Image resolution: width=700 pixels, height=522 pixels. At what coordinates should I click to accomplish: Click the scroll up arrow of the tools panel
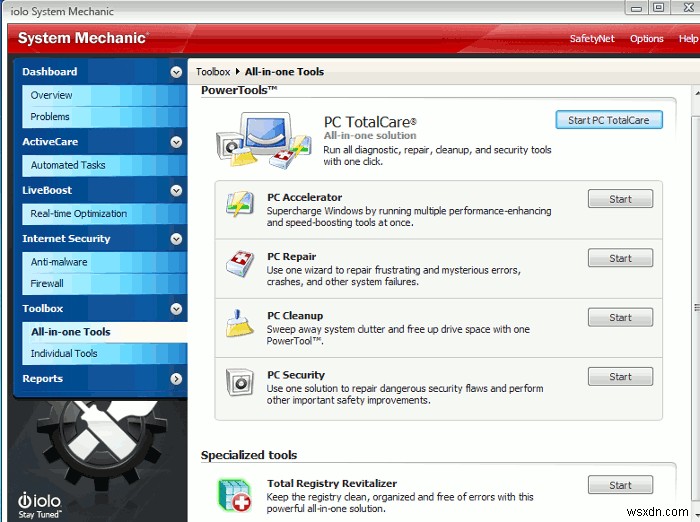[696, 93]
